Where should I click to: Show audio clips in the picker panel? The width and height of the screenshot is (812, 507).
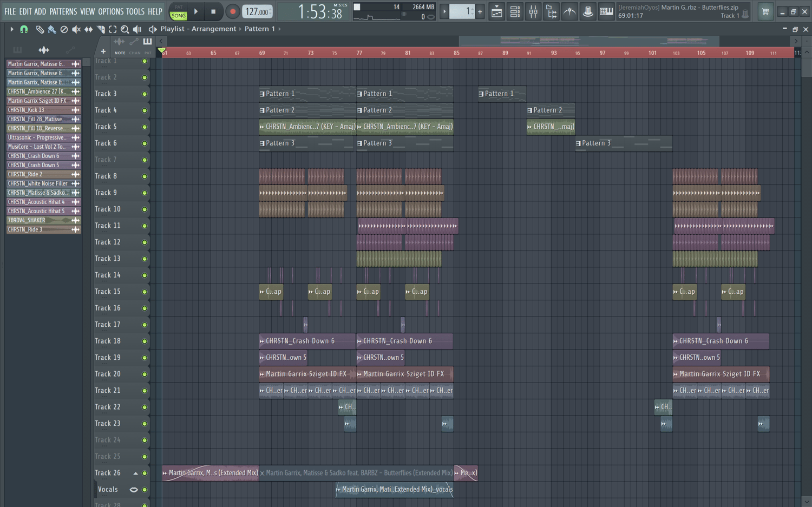coord(44,50)
